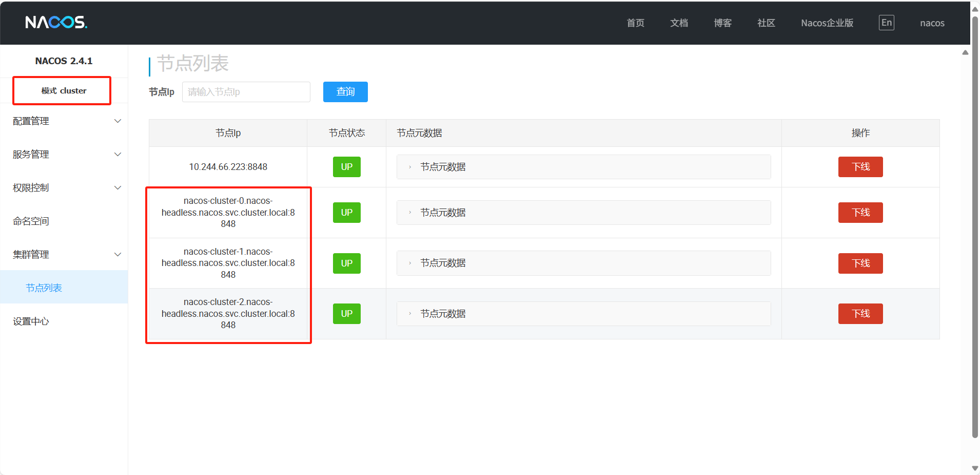
Task: Open the Nacos企业版 link
Action: click(x=827, y=23)
